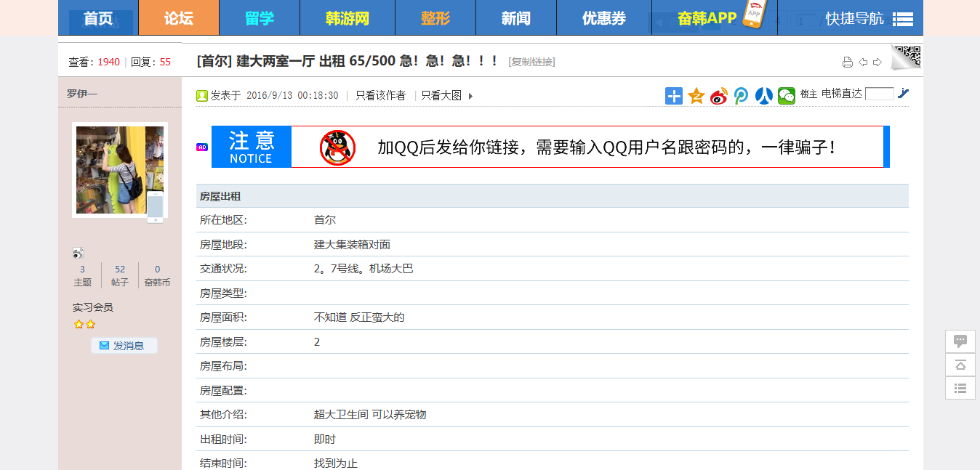The image size is (980, 470).
Task: Share to Tencent Weibo icon
Action: (x=741, y=95)
